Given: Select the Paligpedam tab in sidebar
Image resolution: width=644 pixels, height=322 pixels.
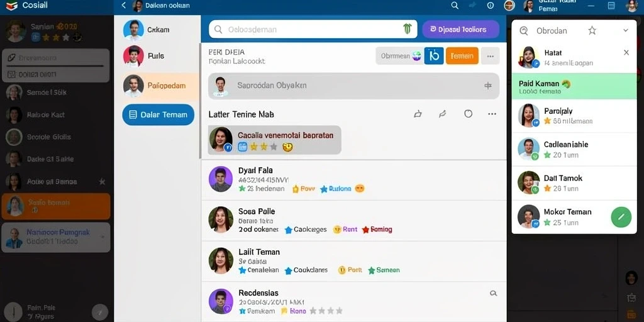Looking at the screenshot, I should (158, 86).
